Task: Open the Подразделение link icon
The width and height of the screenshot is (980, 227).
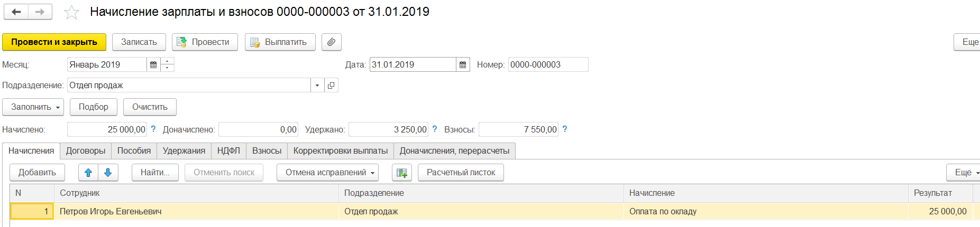Action: 331,86
